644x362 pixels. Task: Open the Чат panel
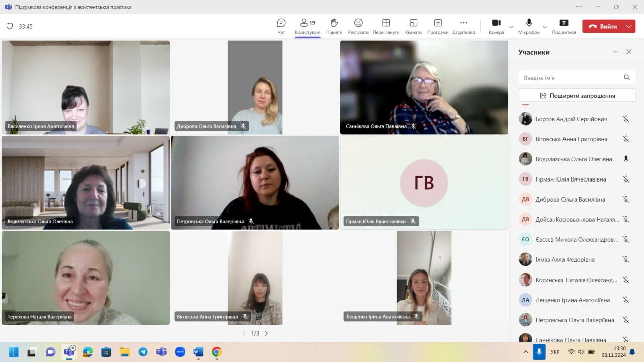(281, 26)
